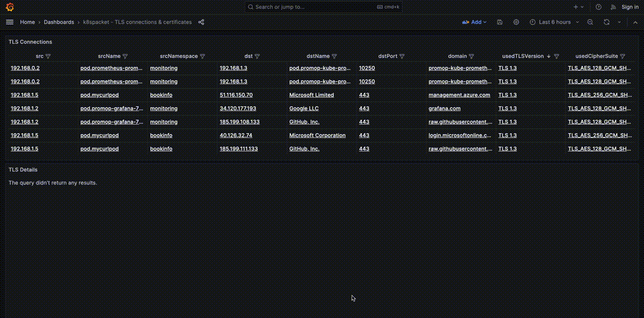Sort by src column header

[x=40, y=56]
